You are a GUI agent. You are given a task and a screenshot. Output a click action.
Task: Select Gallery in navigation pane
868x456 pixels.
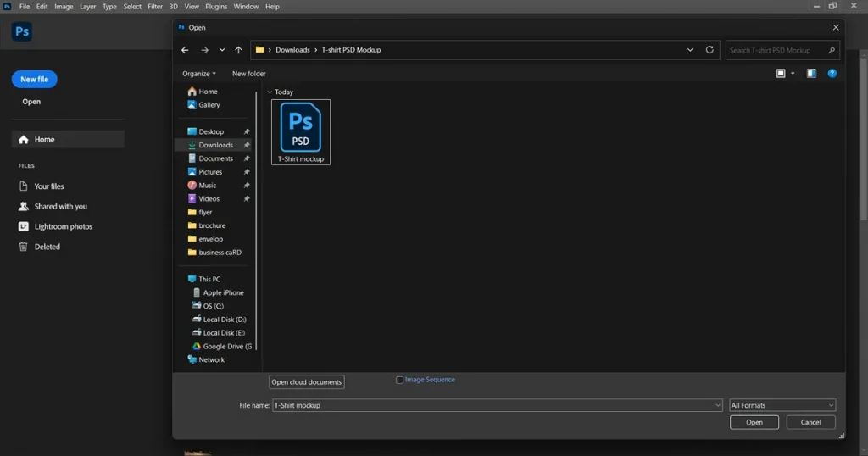(203, 104)
